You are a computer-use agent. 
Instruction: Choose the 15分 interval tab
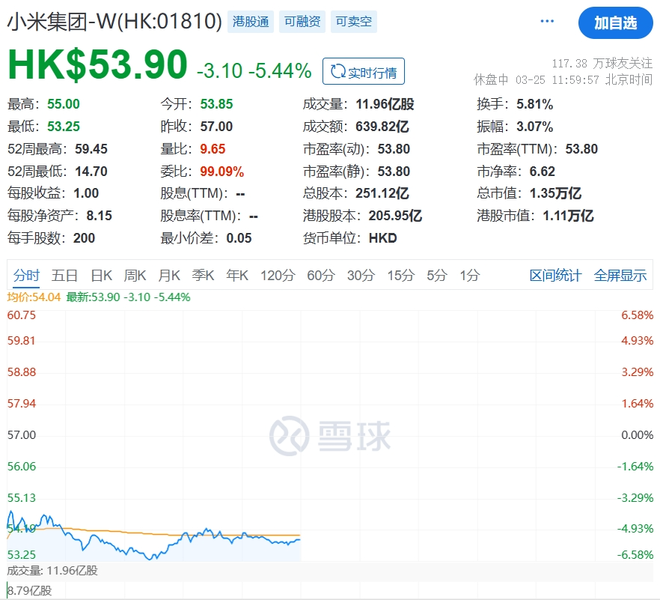coord(400,275)
